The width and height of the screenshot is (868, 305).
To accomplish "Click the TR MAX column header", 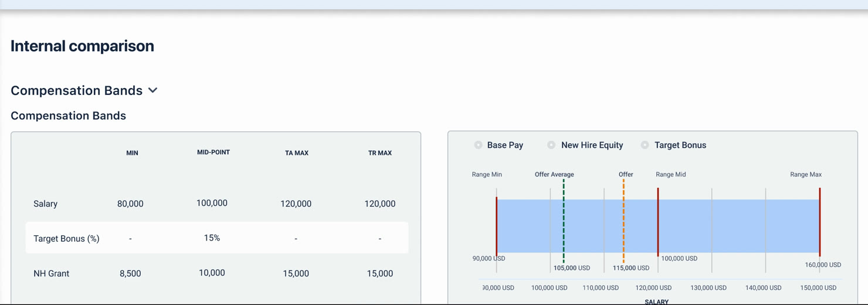I will point(380,153).
